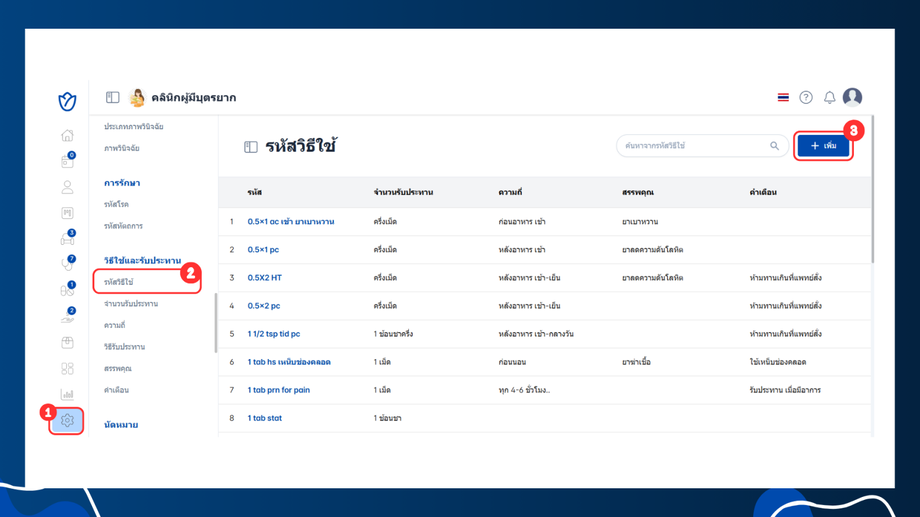Click วิธีใช้และรับประทาน section heading
Image resolution: width=920 pixels, height=517 pixels.
[143, 261]
